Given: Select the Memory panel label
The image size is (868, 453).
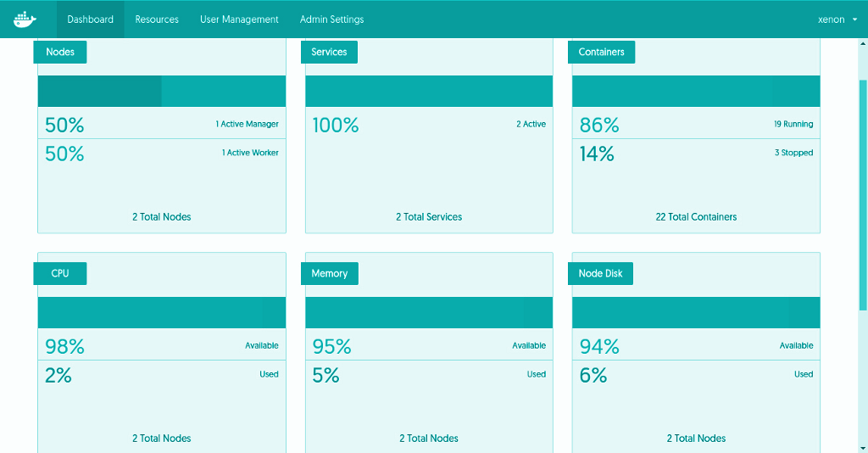Looking at the screenshot, I should tap(329, 273).
